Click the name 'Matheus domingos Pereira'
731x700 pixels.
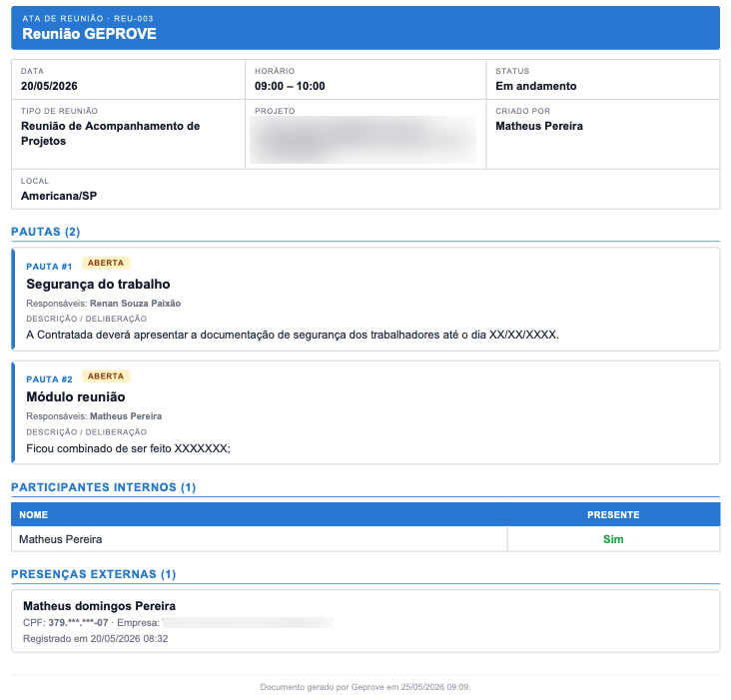click(99, 606)
